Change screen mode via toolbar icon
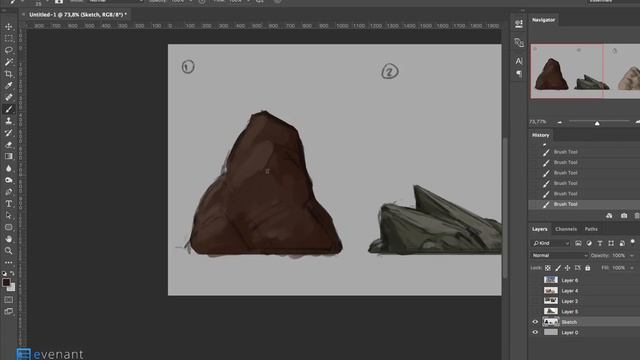Screen dimensions: 640x360 pyautogui.click(x=9, y=311)
